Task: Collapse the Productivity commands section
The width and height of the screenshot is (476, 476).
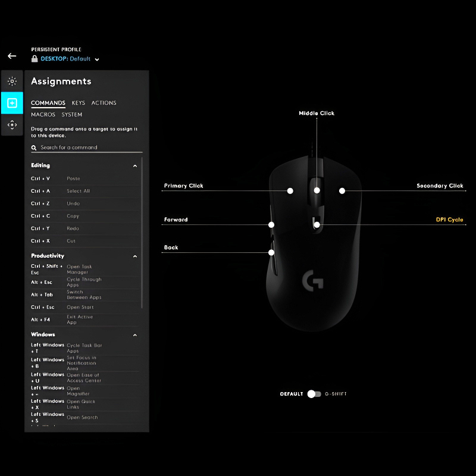Action: (135, 256)
